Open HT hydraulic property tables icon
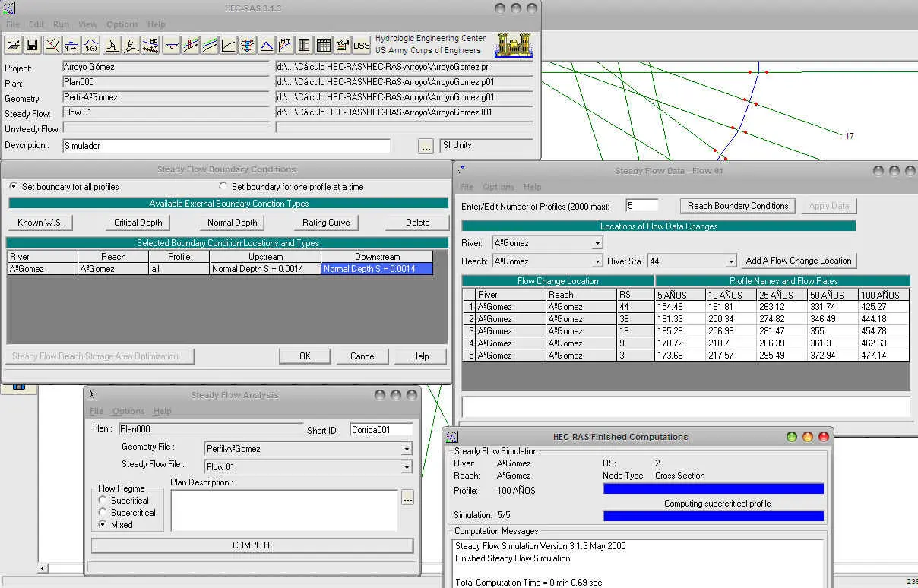The image size is (918, 588). point(285,45)
